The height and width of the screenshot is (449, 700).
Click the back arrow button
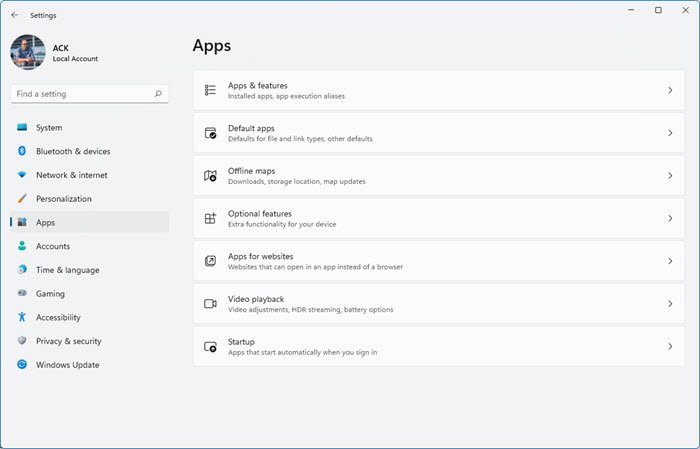[x=14, y=15]
